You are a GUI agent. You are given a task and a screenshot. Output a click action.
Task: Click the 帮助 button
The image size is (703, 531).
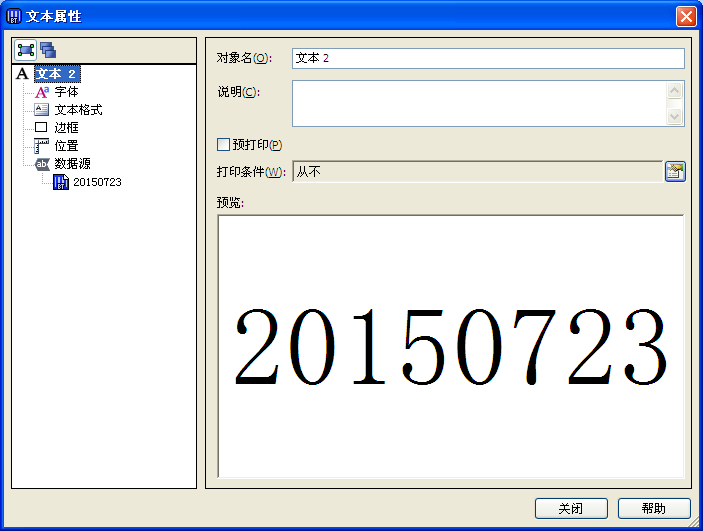(x=654, y=508)
